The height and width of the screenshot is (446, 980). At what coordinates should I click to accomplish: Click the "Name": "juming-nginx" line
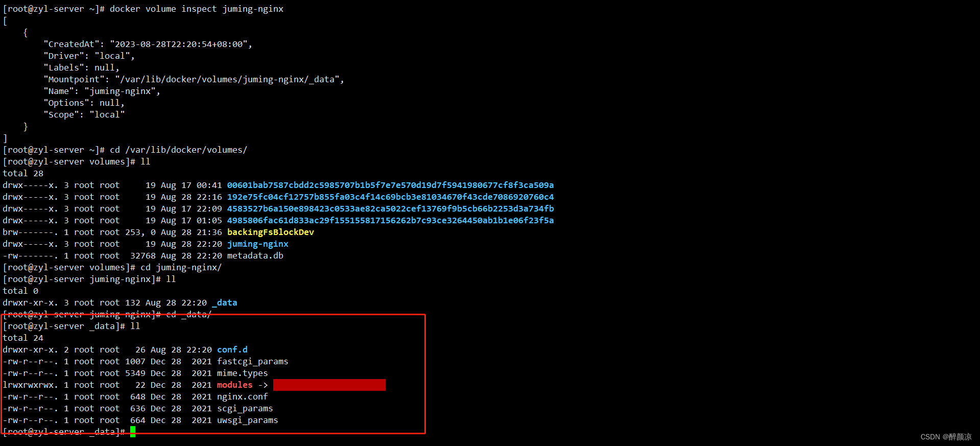102,91
